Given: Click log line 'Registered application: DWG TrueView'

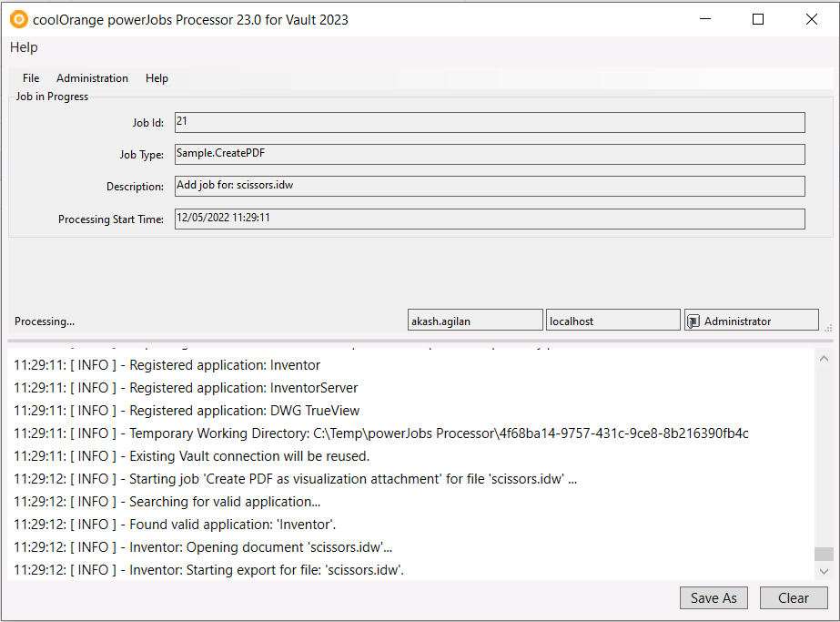Looking at the screenshot, I should click(x=187, y=411).
